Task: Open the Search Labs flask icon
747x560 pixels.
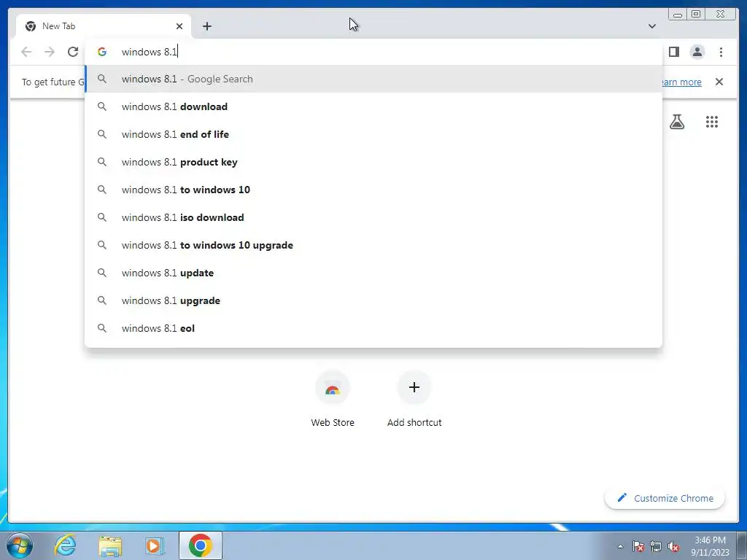Action: [x=676, y=122]
